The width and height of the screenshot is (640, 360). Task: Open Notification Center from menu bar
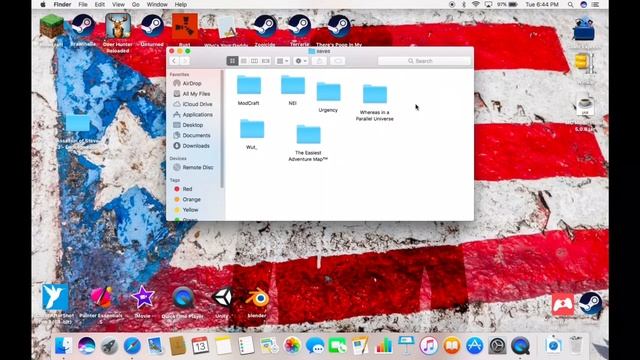tap(596, 4)
